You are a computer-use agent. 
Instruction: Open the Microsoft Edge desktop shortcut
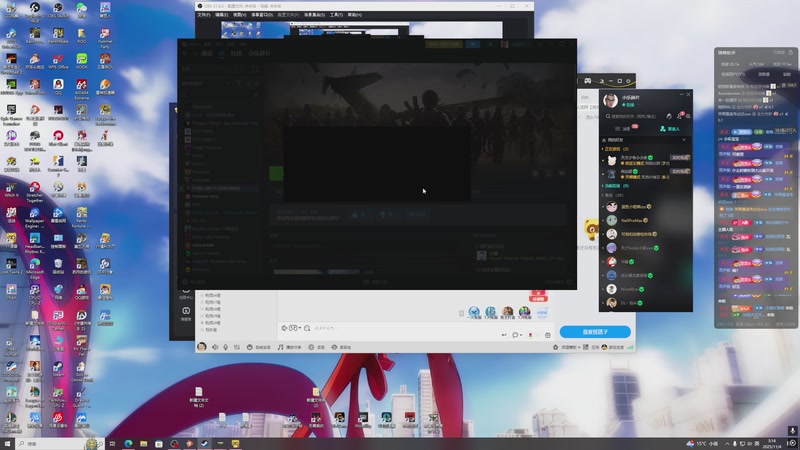tap(35, 267)
